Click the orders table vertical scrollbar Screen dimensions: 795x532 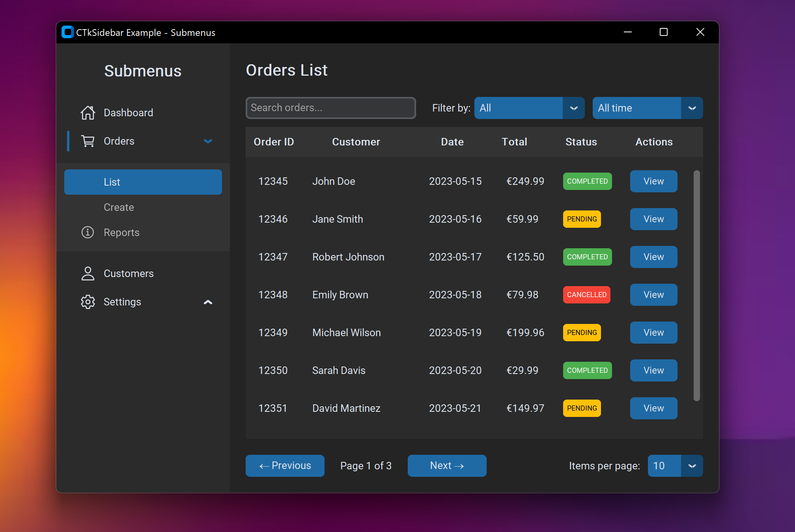click(697, 286)
